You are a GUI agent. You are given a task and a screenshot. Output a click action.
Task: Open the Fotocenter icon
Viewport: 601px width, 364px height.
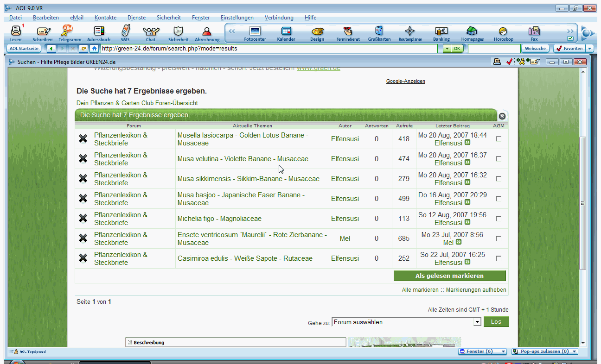coord(255,31)
